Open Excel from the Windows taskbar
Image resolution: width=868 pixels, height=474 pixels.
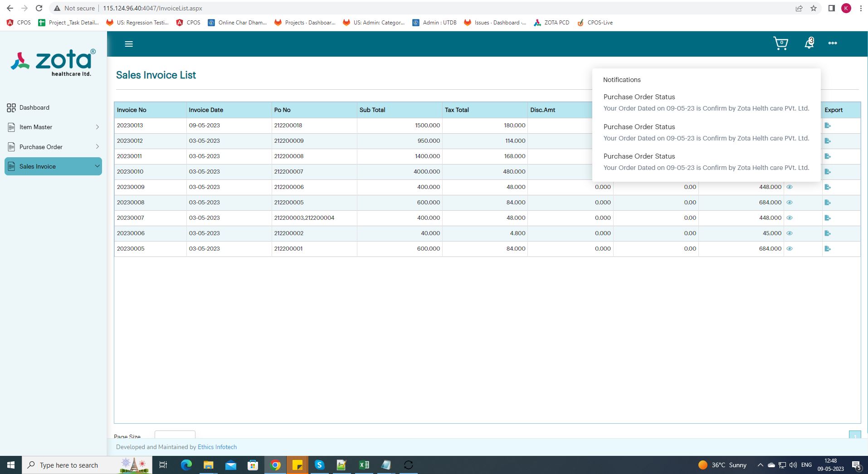click(364, 465)
